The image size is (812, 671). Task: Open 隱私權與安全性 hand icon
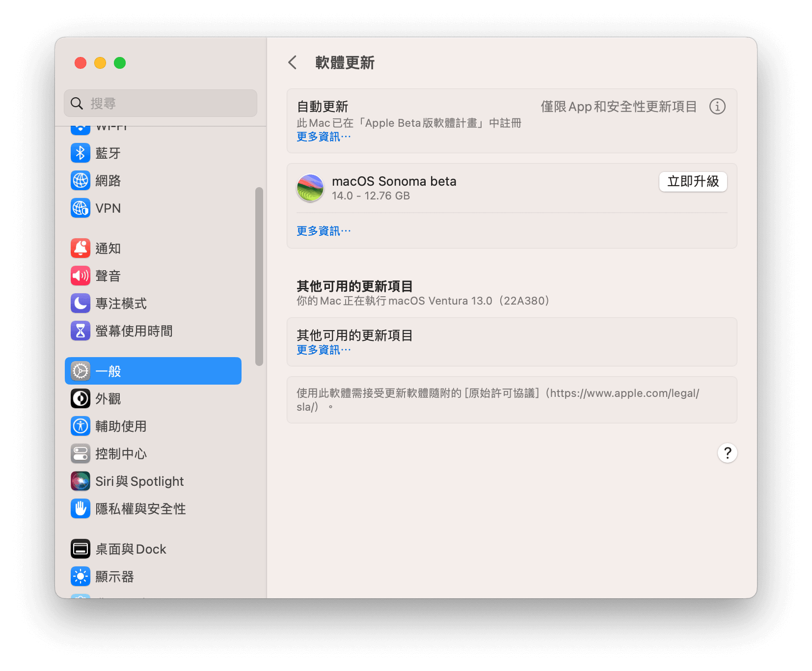[81, 508]
